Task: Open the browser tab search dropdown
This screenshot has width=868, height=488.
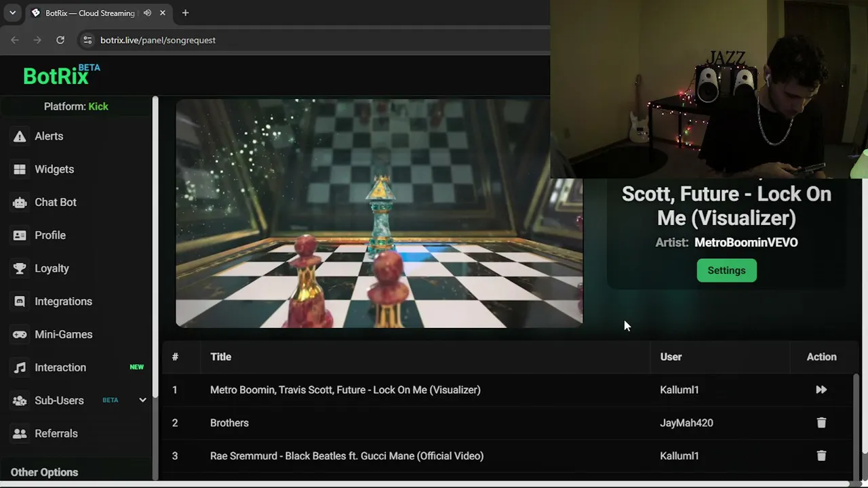Action: [12, 13]
